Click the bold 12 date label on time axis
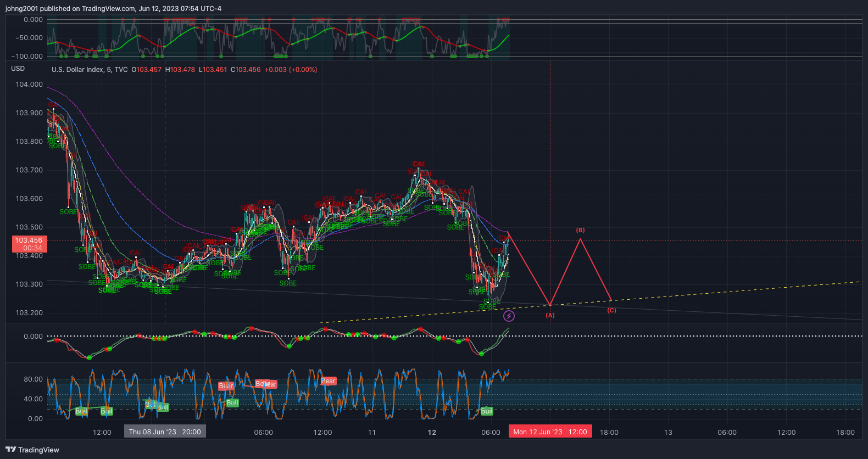 pos(432,432)
